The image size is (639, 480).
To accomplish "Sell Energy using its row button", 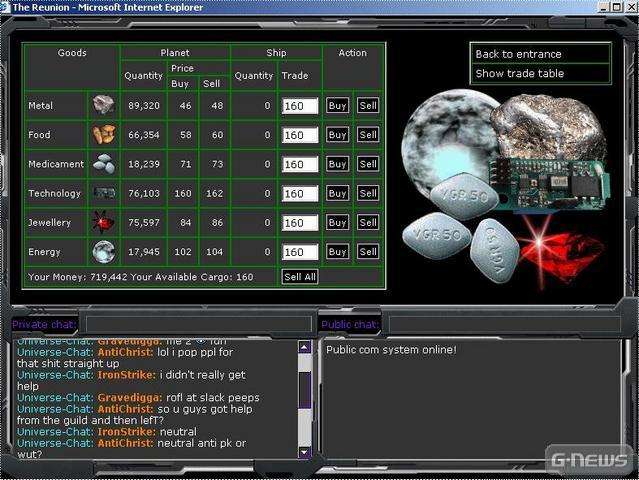I will click(x=367, y=252).
